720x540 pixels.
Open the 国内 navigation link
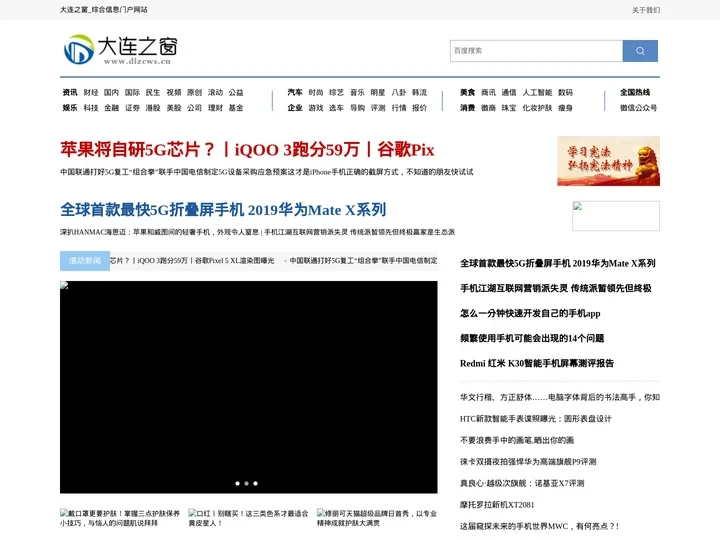pyautogui.click(x=112, y=92)
